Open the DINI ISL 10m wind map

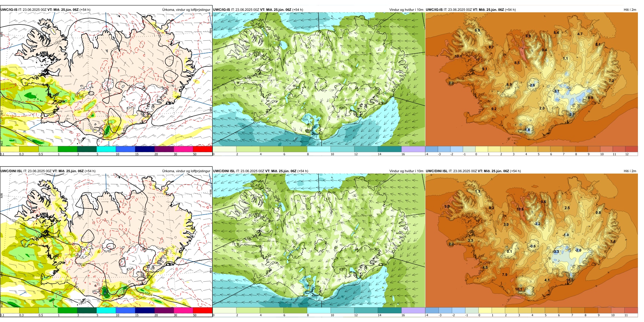(x=319, y=241)
